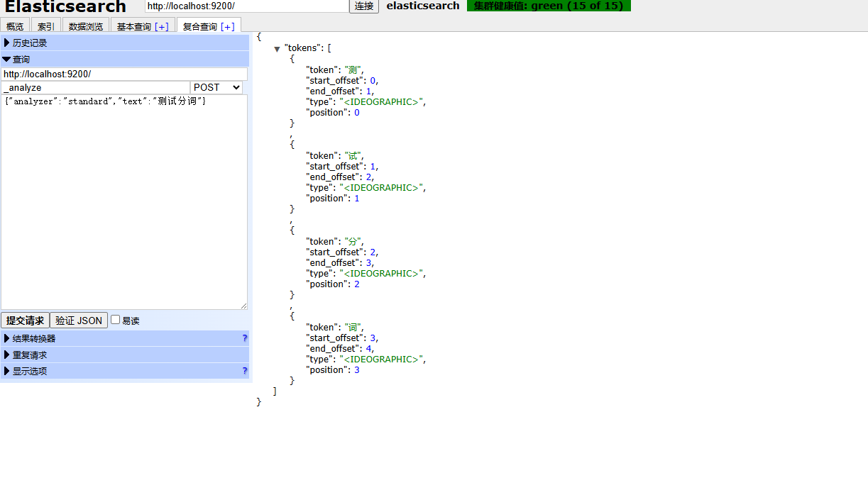Screen dimensions: 868x490
Task: Click the query base URL field
Action: tap(124, 74)
